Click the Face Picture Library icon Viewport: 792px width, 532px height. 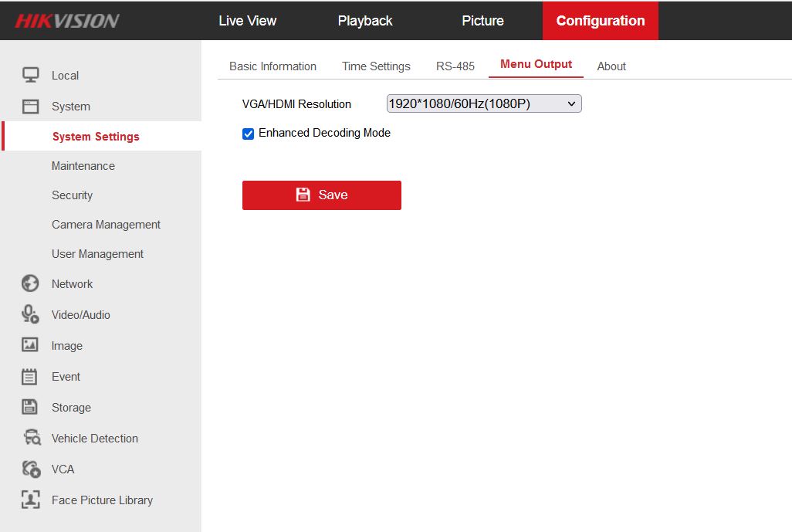click(30, 500)
